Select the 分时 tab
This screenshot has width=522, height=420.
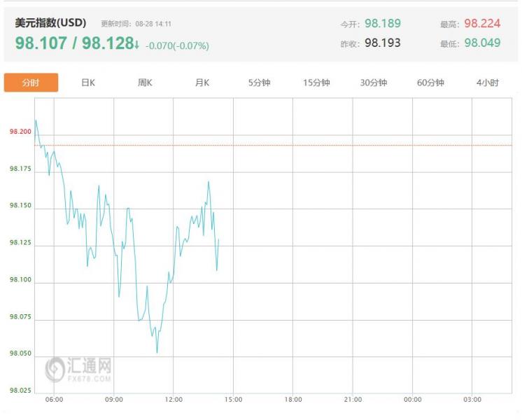pos(31,83)
